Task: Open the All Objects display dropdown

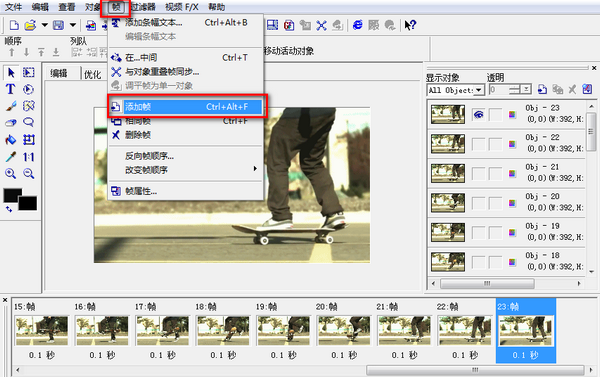Action: [x=479, y=90]
